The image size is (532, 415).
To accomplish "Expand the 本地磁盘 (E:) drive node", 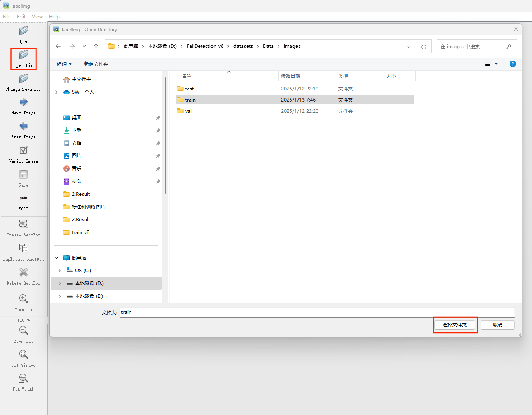I will click(60, 296).
